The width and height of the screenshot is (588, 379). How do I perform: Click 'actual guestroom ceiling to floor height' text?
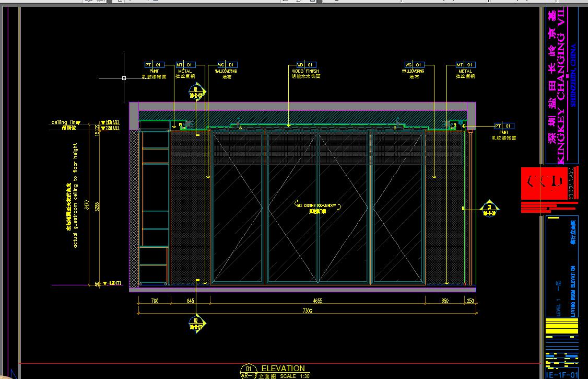tap(75, 195)
